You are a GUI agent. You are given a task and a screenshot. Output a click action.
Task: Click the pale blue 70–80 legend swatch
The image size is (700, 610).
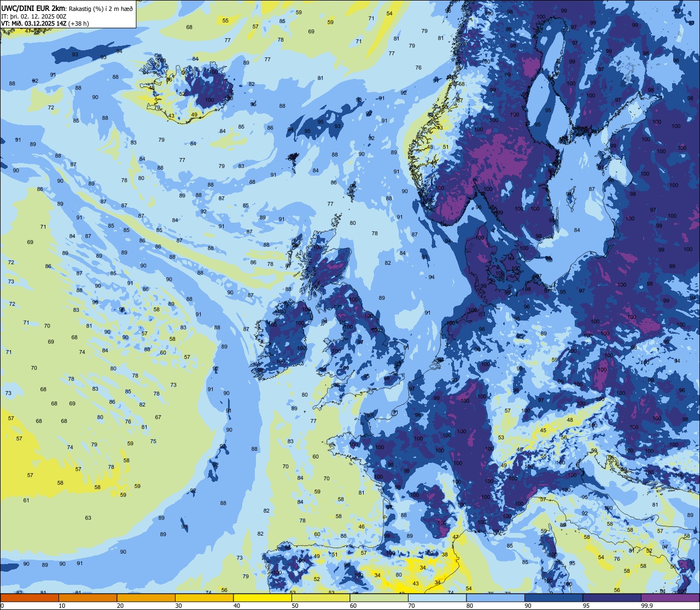pyautogui.click(x=437, y=597)
